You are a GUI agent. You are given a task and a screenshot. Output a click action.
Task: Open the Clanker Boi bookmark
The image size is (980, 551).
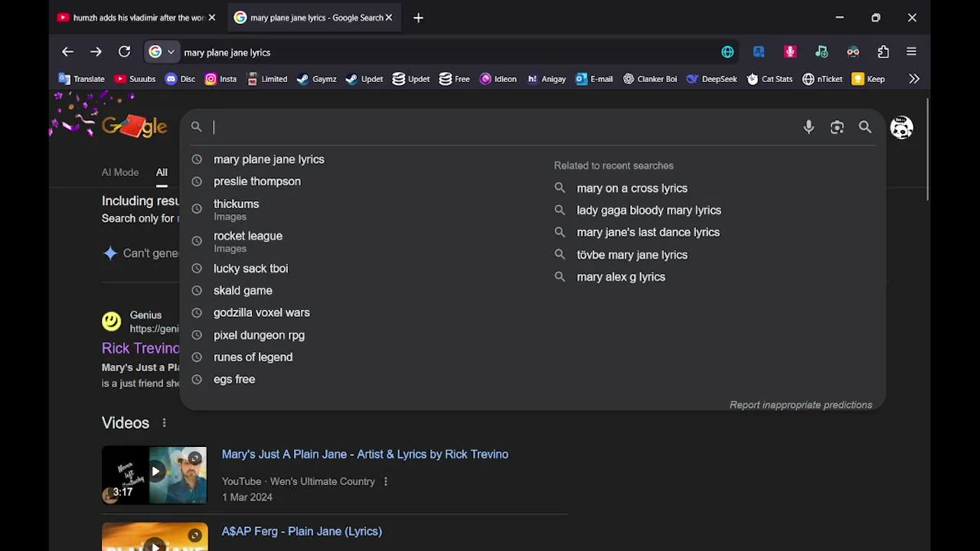pos(650,79)
